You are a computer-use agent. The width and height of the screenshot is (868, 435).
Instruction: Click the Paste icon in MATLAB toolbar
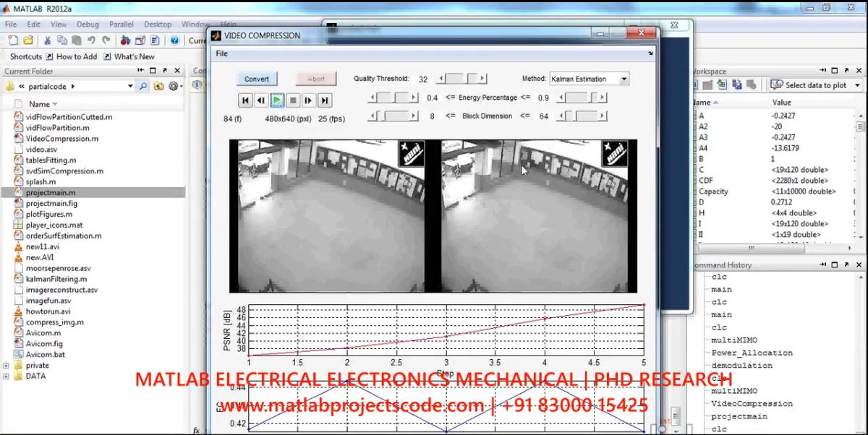(76, 40)
